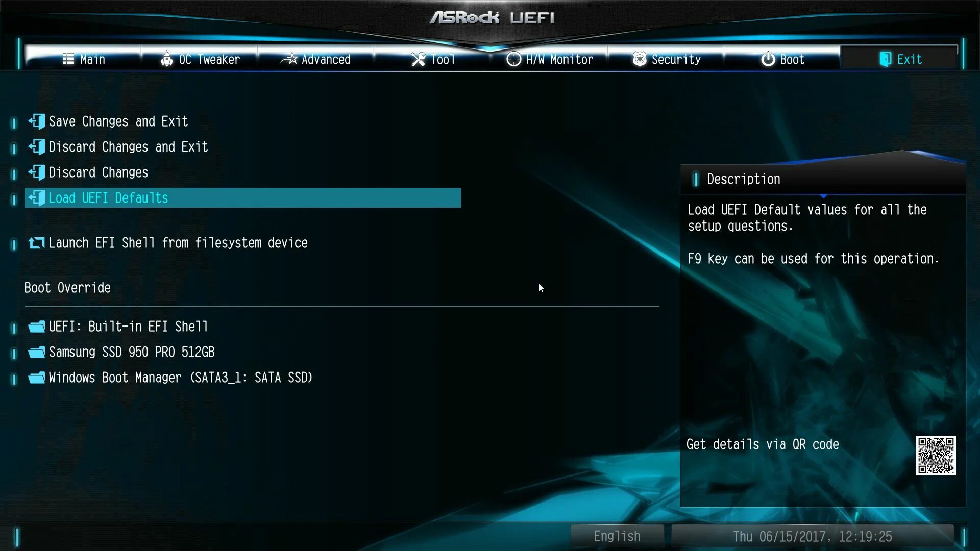Viewport: 980px width, 551px height.
Task: Click the date and time display
Action: [x=813, y=536]
